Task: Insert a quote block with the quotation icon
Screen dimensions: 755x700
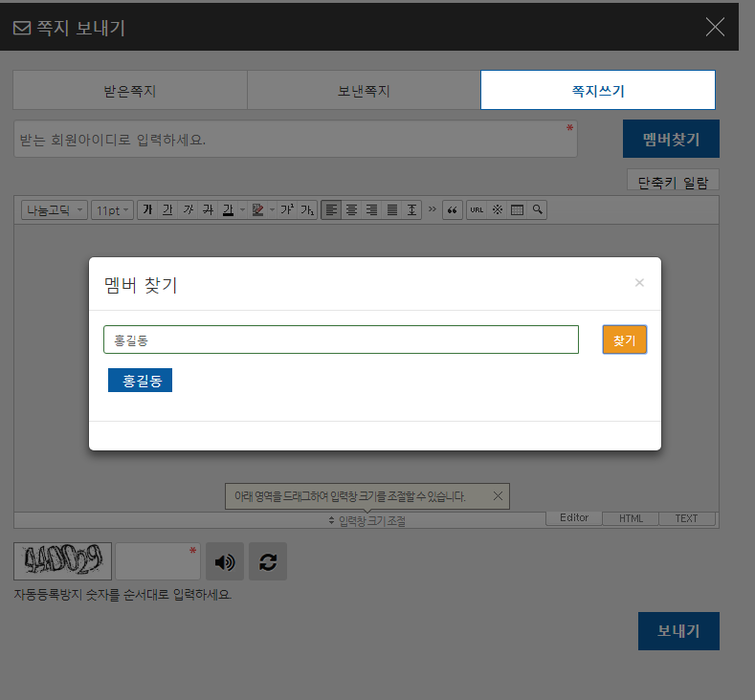Action: (452, 209)
